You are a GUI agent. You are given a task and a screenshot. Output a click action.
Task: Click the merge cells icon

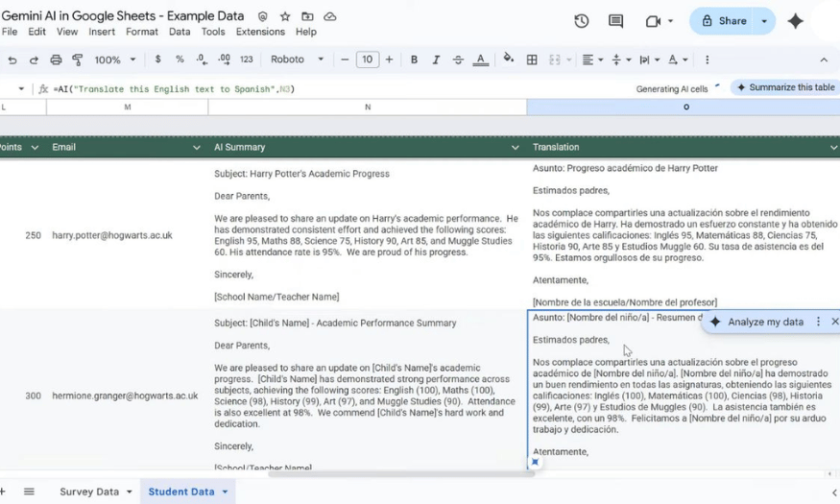(555, 60)
